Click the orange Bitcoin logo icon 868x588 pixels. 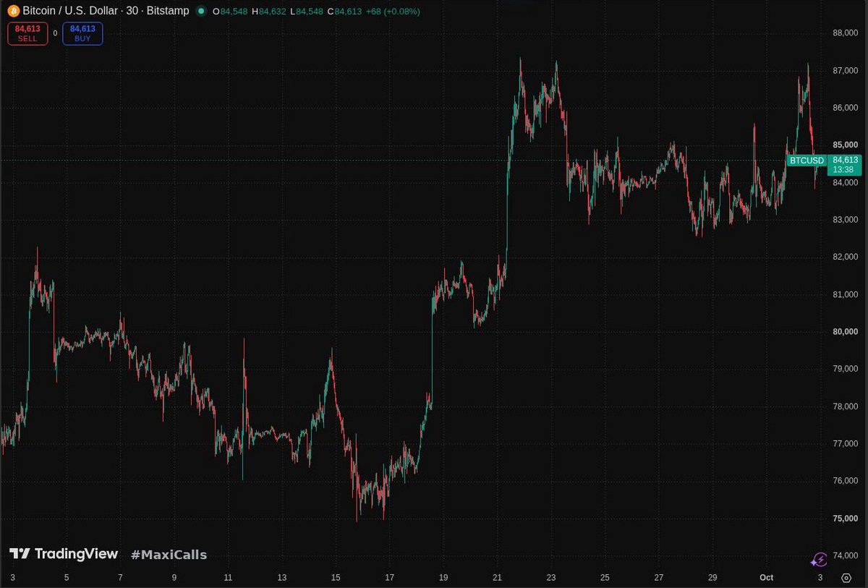click(13, 11)
